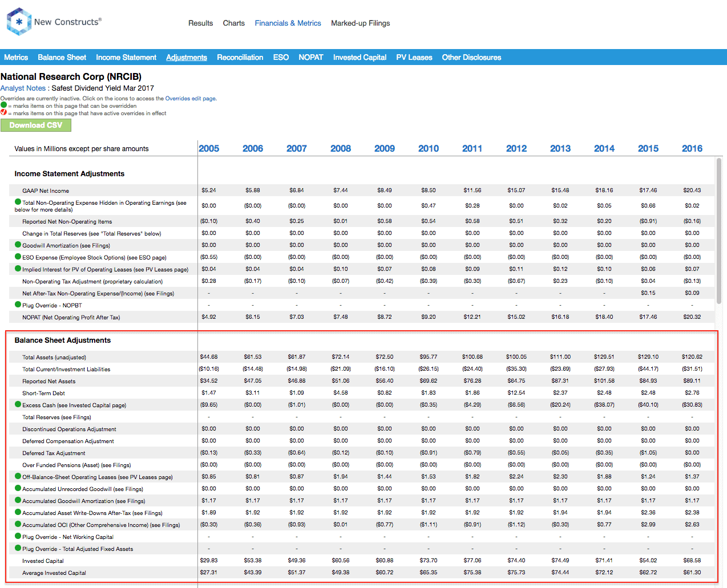Click the 2006 year column header
The height and width of the screenshot is (588, 727).
253,149
